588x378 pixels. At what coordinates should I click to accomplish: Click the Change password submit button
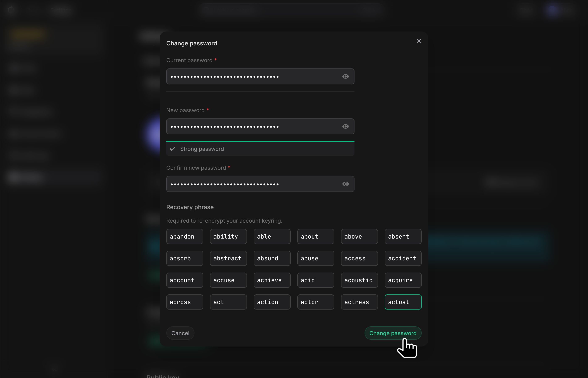[x=393, y=333]
